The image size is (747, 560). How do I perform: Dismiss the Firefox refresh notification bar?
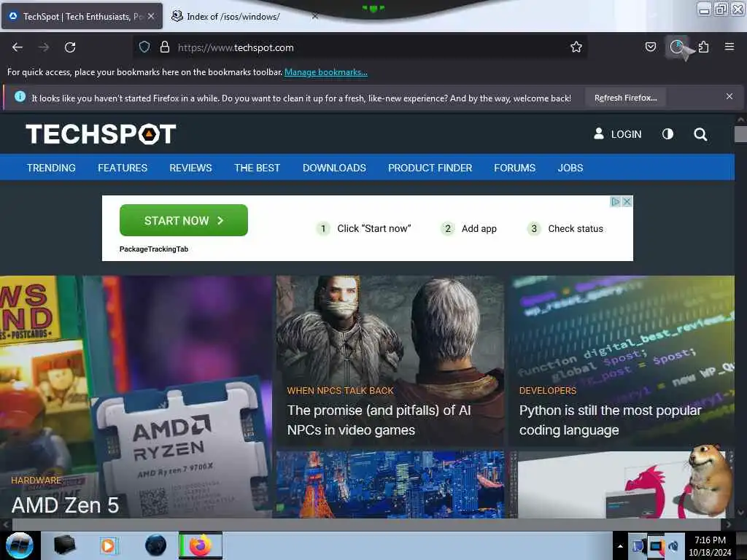pos(729,97)
